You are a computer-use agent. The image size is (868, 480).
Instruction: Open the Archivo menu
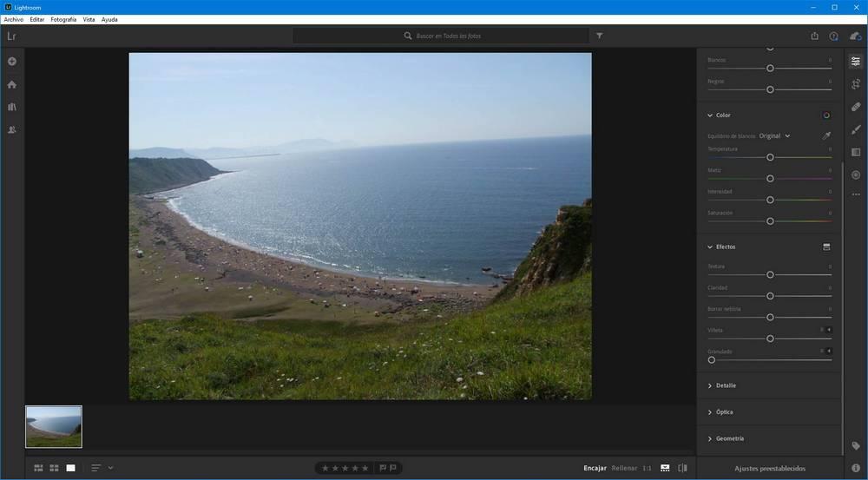coord(14,19)
